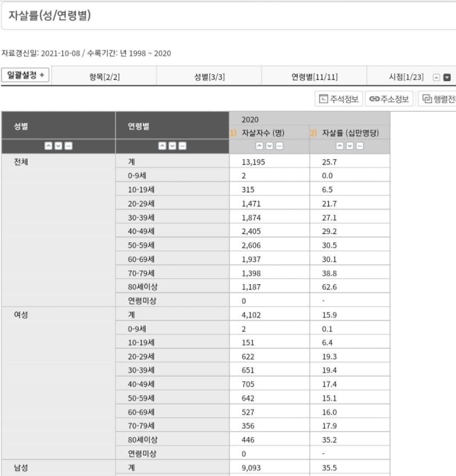Open the 성별[3/3] selection tab
This screenshot has width=456, height=476.
(209, 77)
